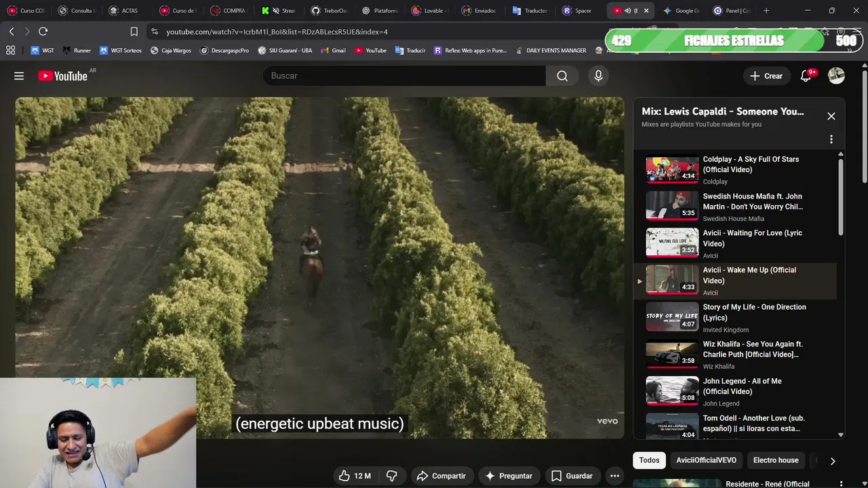This screenshot has height=488, width=868.
Task: Open WGT Sorteos bookmark
Action: [121, 50]
